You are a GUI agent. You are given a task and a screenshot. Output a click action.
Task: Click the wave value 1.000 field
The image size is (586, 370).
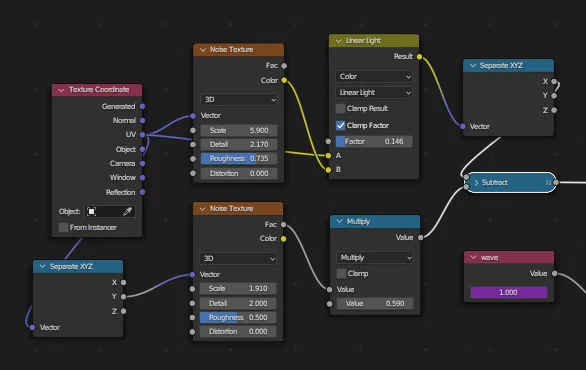(509, 293)
